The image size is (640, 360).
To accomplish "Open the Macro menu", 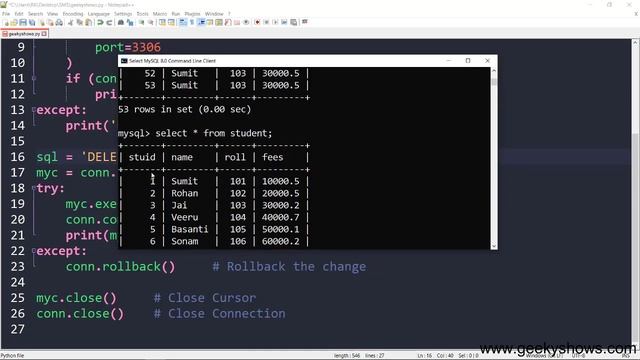I will coord(160,14).
